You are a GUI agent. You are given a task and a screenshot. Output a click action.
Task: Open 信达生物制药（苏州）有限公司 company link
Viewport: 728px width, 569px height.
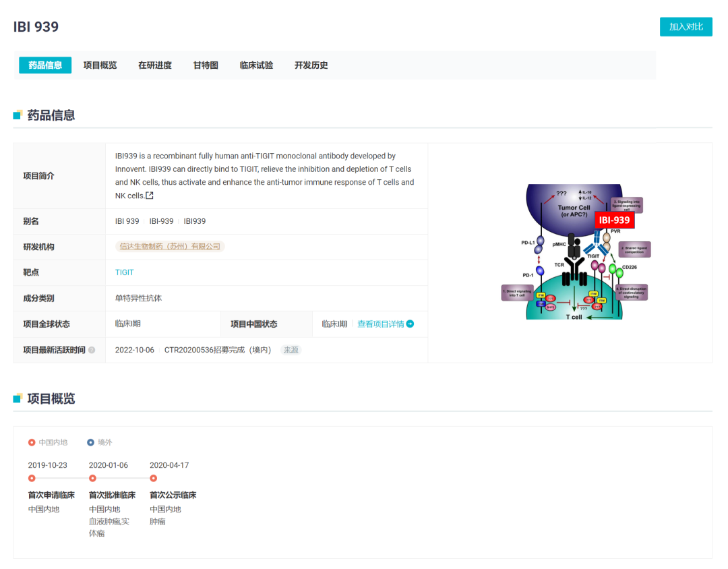[x=170, y=246]
